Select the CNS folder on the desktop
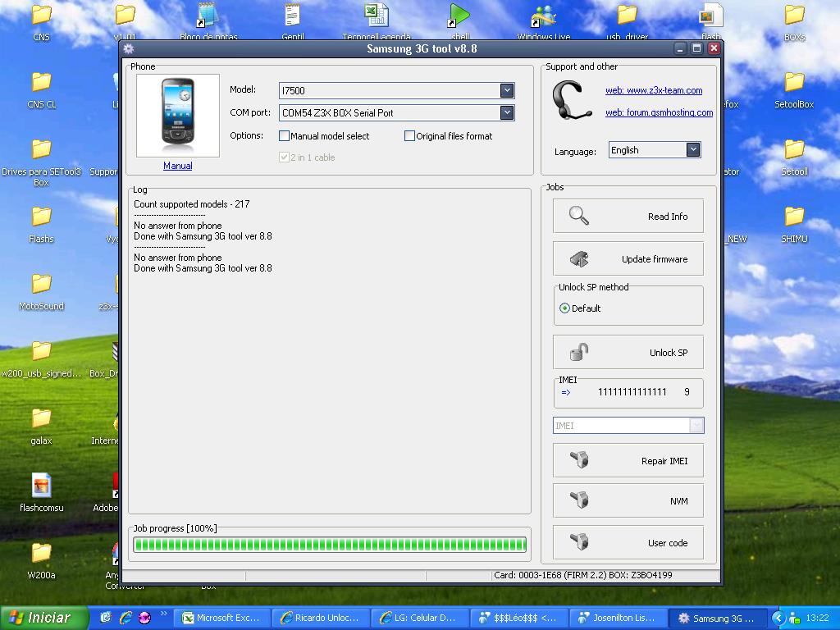Viewport: 840px width, 630px height. click(41, 22)
